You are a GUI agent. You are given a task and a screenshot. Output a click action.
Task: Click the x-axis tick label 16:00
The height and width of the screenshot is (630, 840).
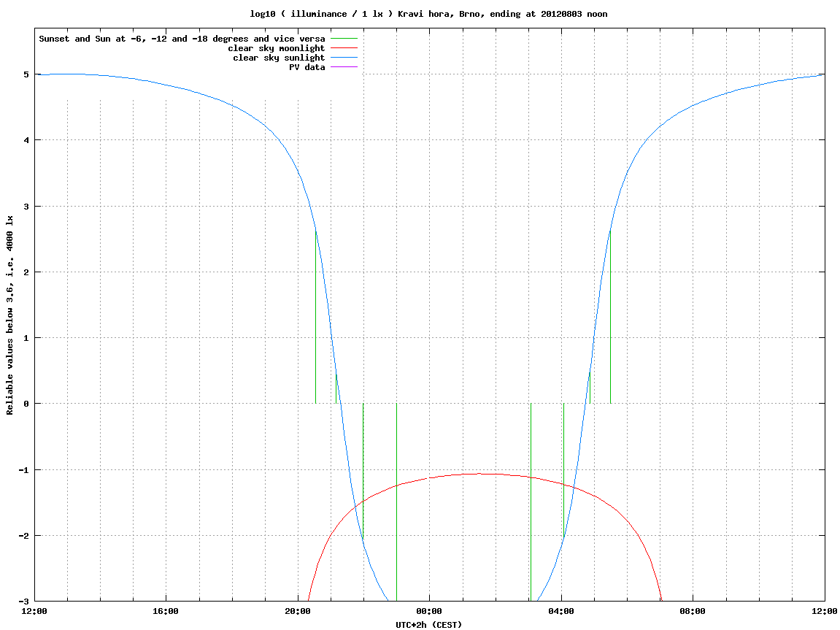[166, 611]
